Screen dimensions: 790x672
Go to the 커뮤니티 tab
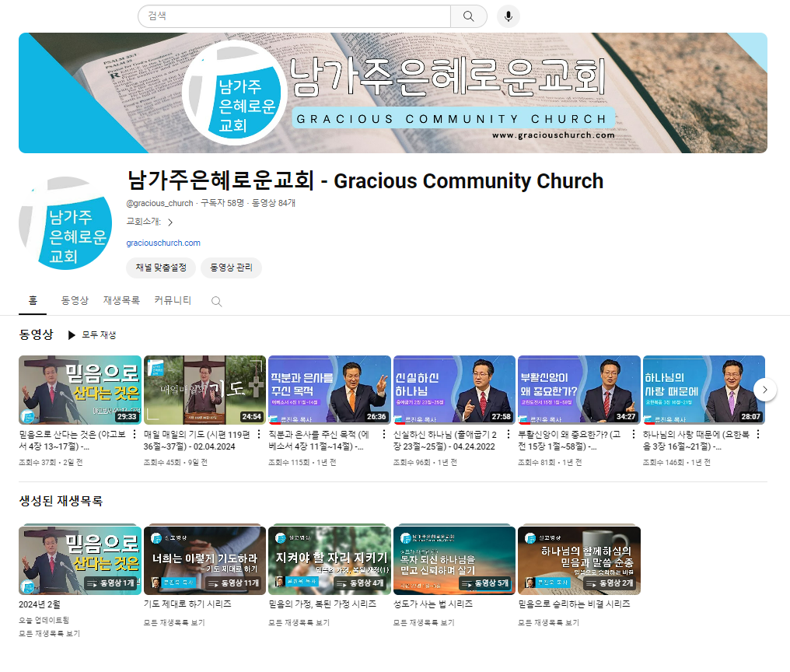click(173, 300)
